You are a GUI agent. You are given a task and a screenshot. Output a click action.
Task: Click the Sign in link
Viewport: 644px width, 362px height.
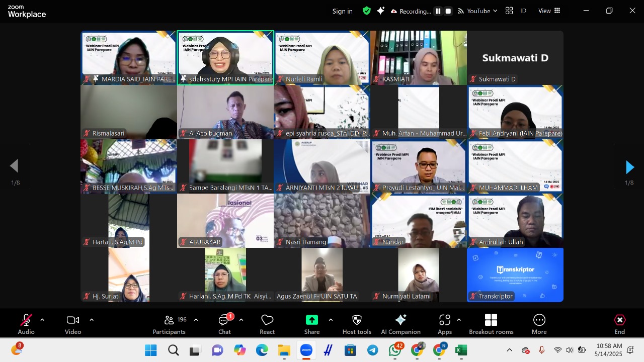click(342, 11)
